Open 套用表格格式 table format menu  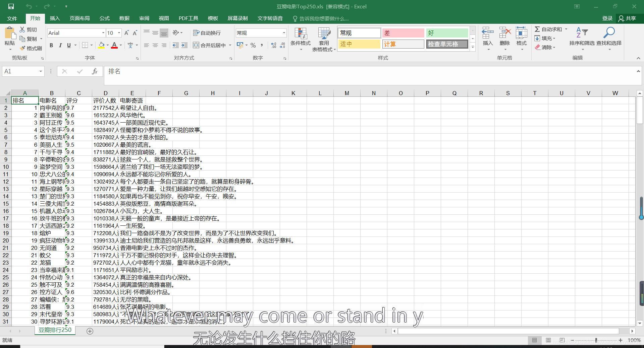[324, 40]
